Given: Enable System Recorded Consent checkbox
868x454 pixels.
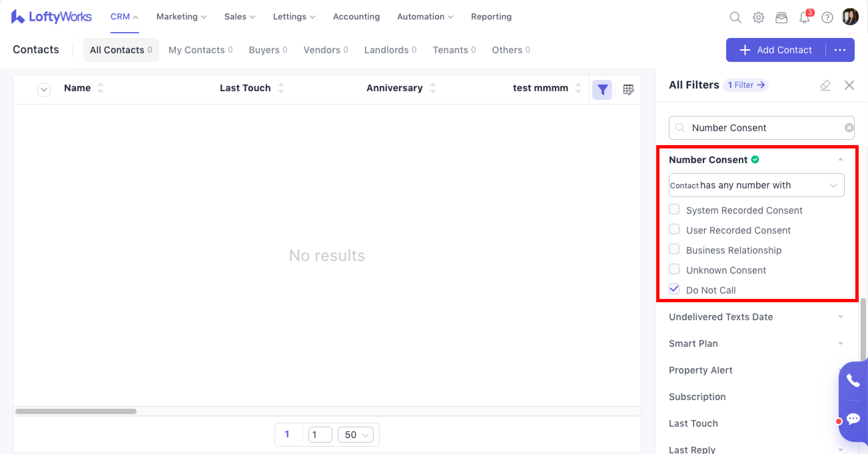Looking at the screenshot, I should click(x=674, y=209).
